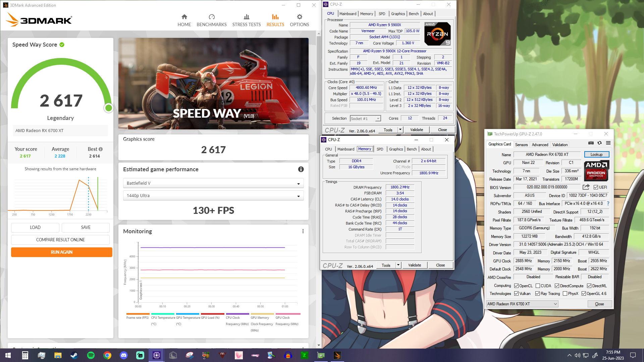This screenshot has width=644, height=362.
Task: Click GPU-Z refresh icon
Action: (599, 143)
